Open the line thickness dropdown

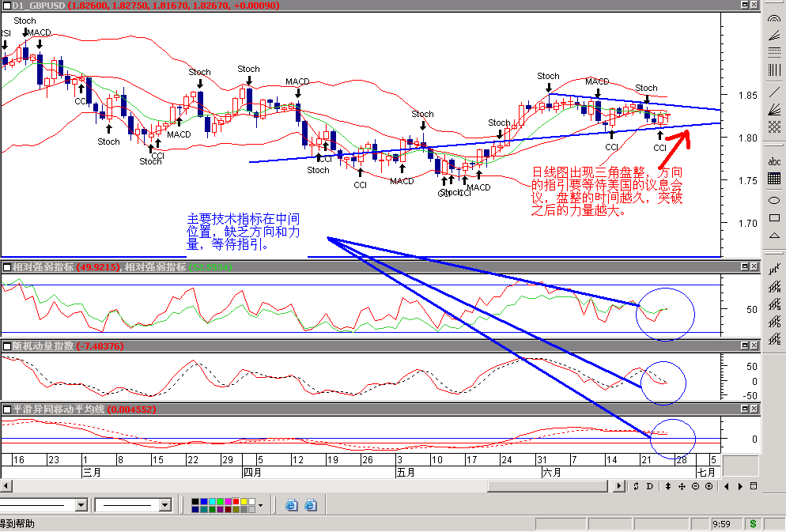(x=164, y=504)
